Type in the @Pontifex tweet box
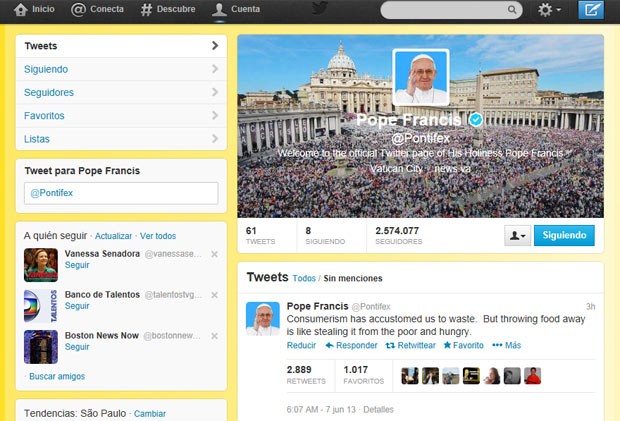 coord(121,193)
